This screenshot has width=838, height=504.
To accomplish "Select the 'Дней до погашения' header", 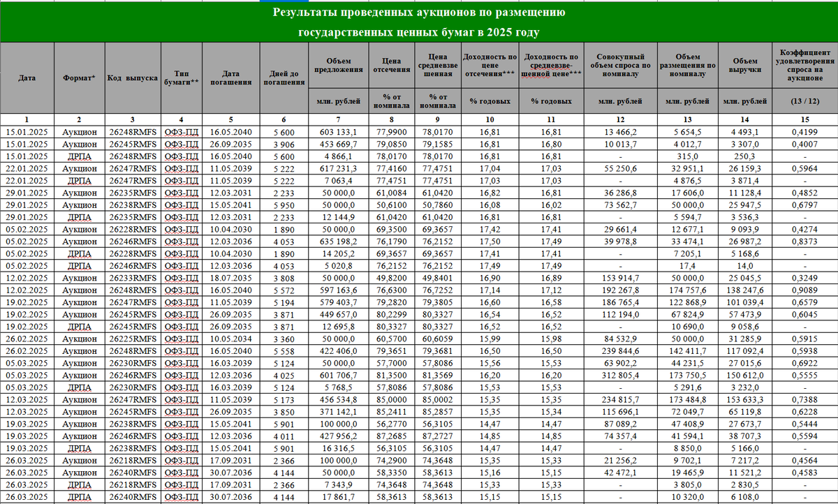I will point(284,77).
